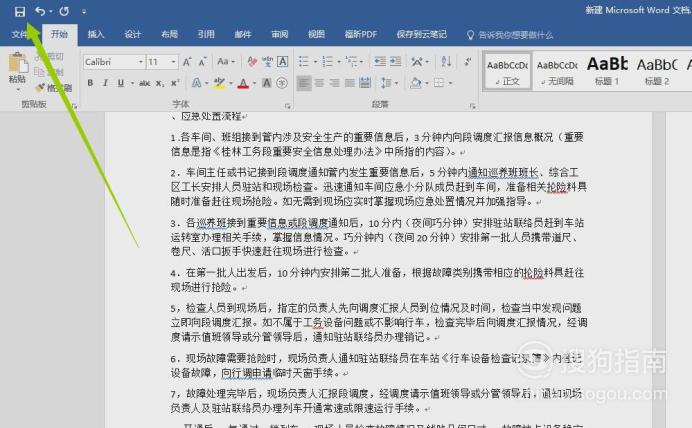Image resolution: width=692 pixels, height=428 pixels.
Task: Toggle Show/Hide paragraph marks
Action: tap(468, 62)
